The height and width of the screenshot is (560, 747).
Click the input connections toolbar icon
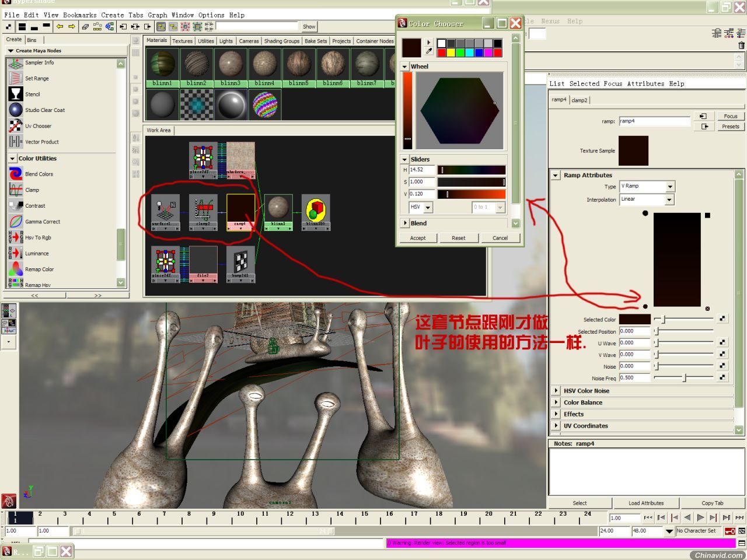(123, 26)
